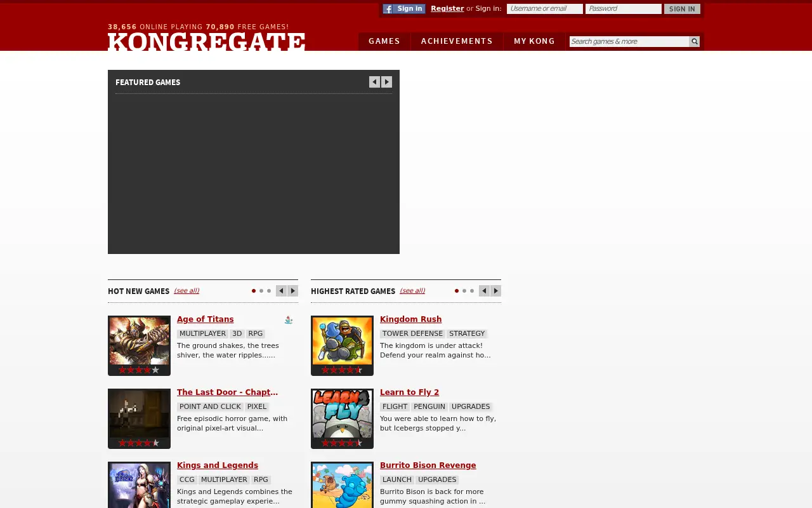Select third Hot New Games page dot

(269, 291)
